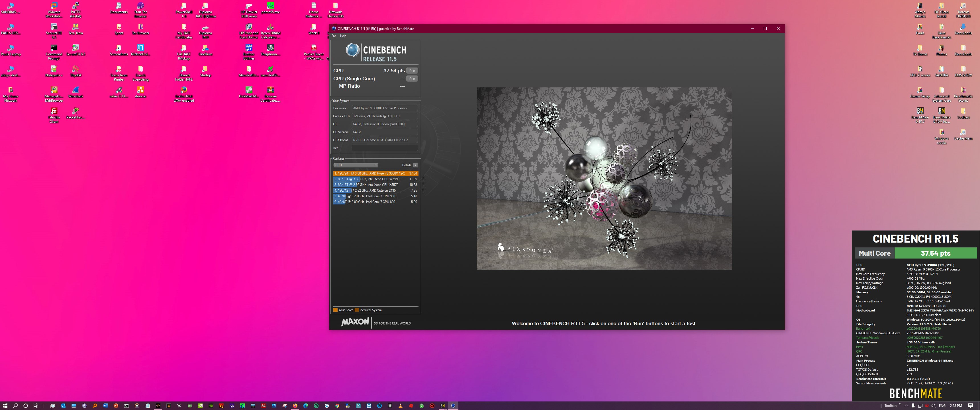980x410 pixels.
Task: Select the Command Prompt desktop icon
Action: tap(54, 52)
